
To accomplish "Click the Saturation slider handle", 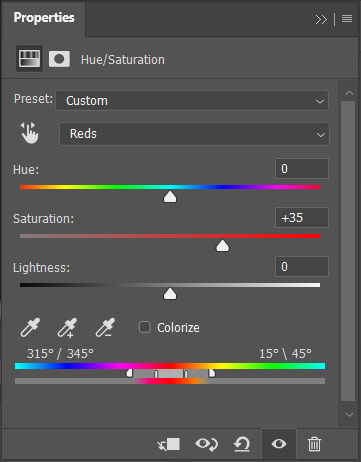I will click(x=223, y=246).
